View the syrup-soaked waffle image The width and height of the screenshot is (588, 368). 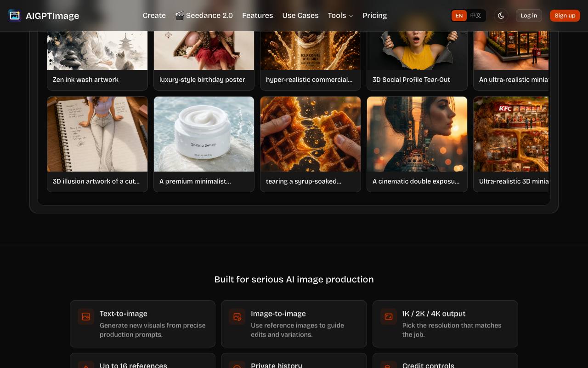pyautogui.click(x=311, y=134)
